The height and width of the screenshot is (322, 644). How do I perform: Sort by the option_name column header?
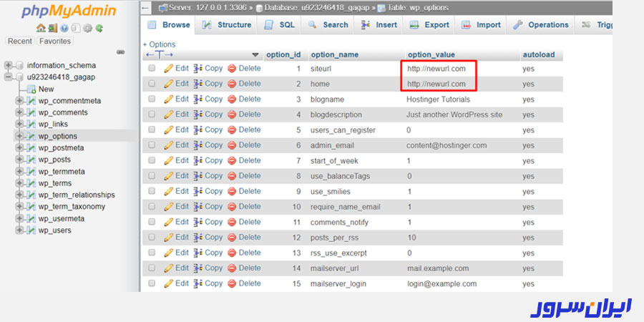point(334,54)
